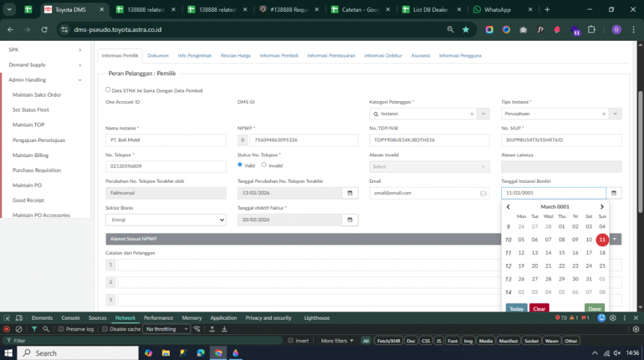Click the DevTools inspect element icon
This screenshot has width=644, height=360.
pos(7,318)
